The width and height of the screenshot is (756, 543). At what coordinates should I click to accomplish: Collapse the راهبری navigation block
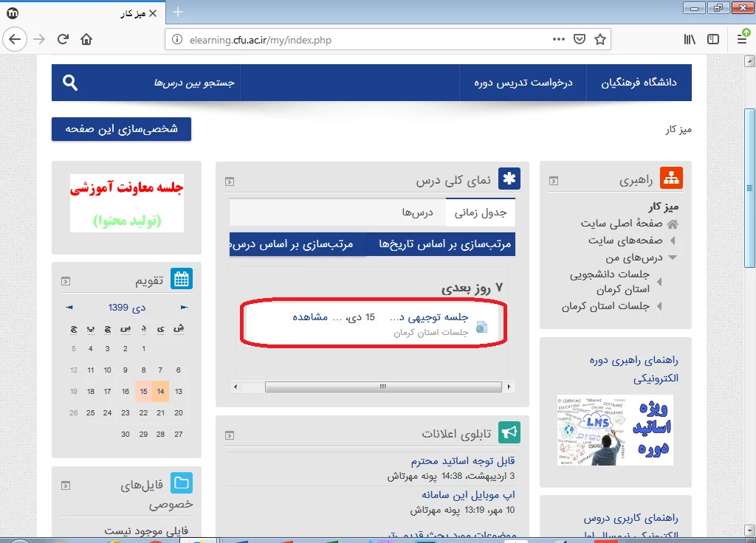click(554, 181)
